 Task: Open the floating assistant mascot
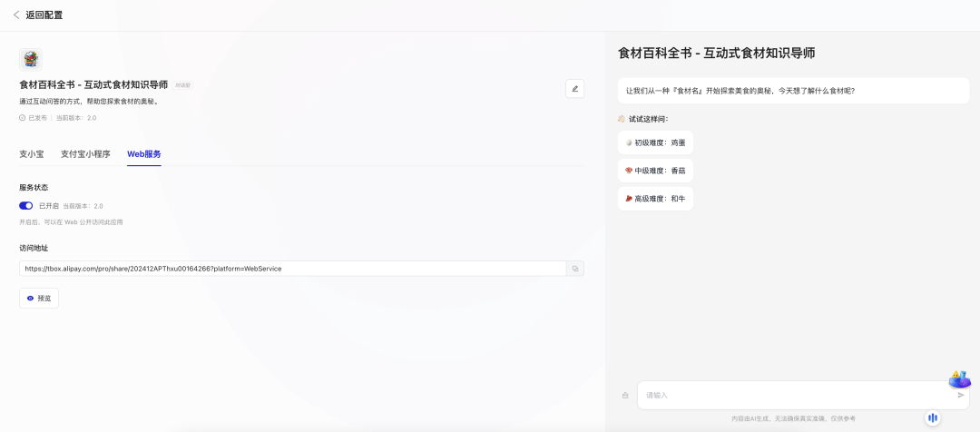tap(959, 378)
